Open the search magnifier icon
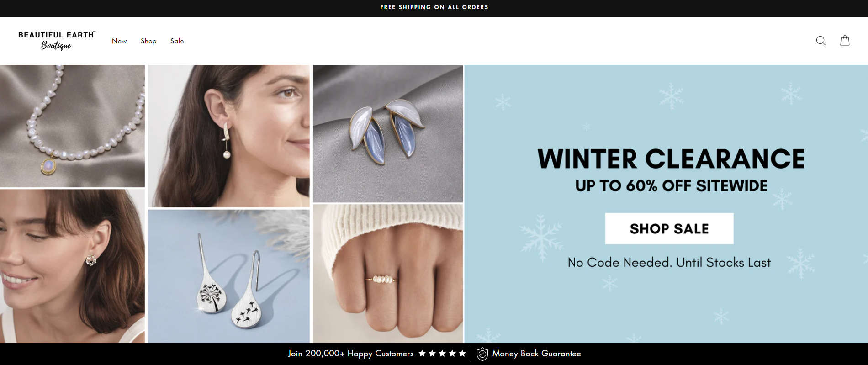 click(x=820, y=41)
